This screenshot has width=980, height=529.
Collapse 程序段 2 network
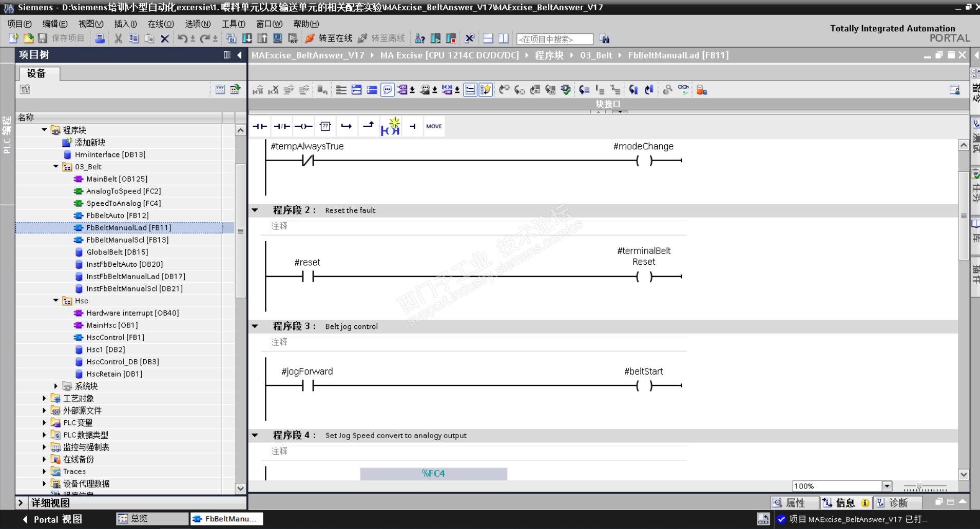(255, 210)
